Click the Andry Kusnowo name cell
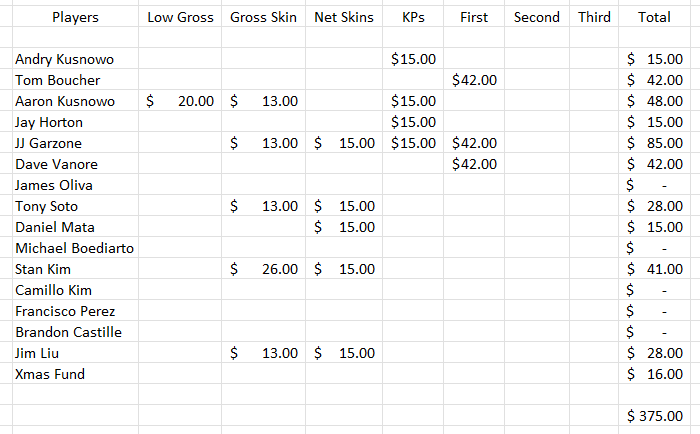This screenshot has width=700, height=434. click(75, 58)
